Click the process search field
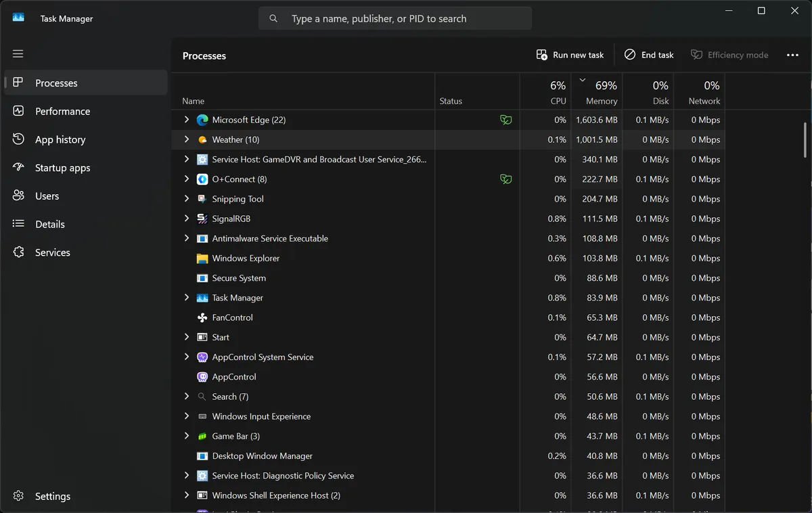The width and height of the screenshot is (812, 513). tap(395, 18)
